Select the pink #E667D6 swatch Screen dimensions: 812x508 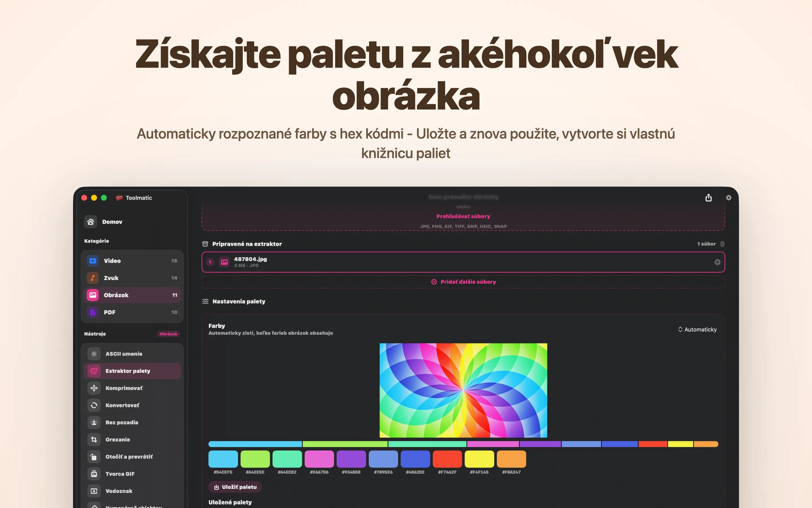[x=319, y=459]
